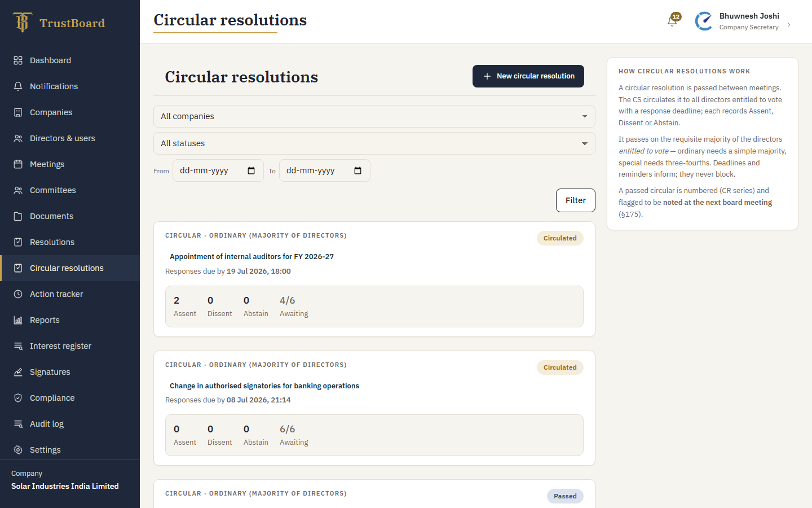Click the TrustBoard logo icon
This screenshot has height=508, width=812.
22,23
